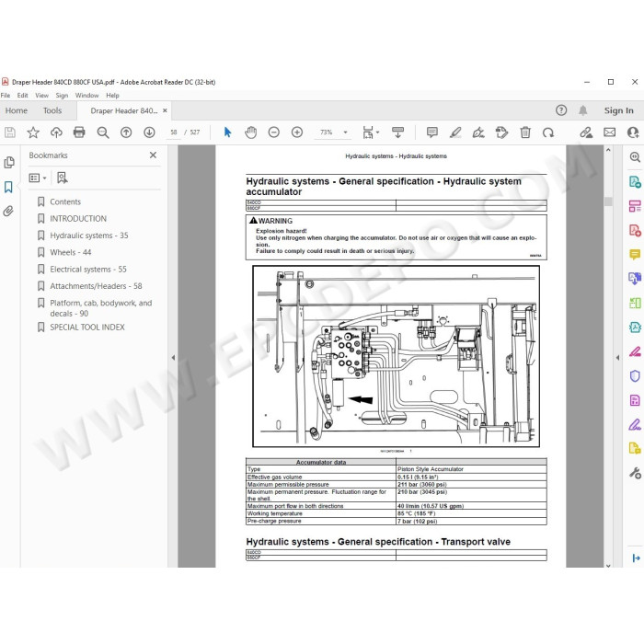Open the File menu

(6, 96)
